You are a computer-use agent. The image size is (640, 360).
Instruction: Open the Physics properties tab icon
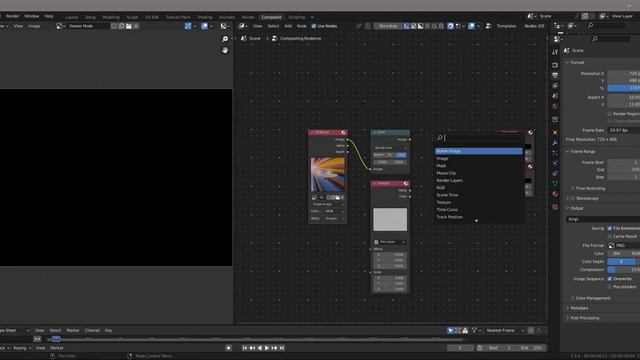coord(555,163)
